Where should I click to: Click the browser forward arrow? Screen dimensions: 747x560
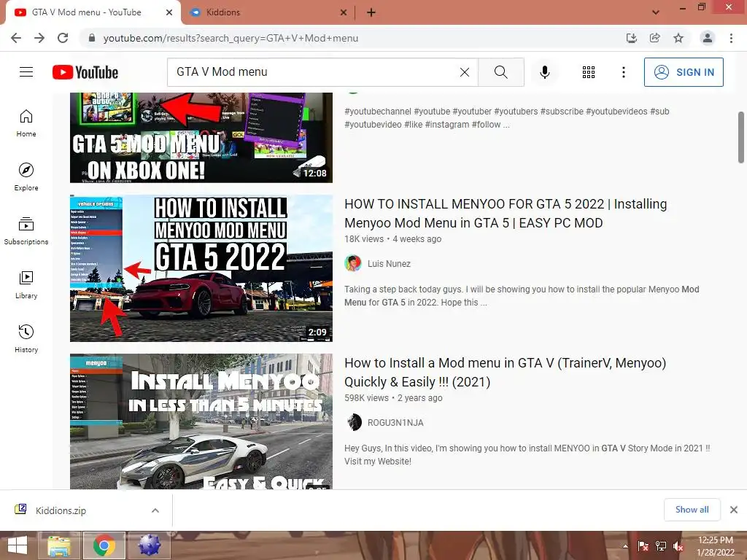(x=39, y=38)
